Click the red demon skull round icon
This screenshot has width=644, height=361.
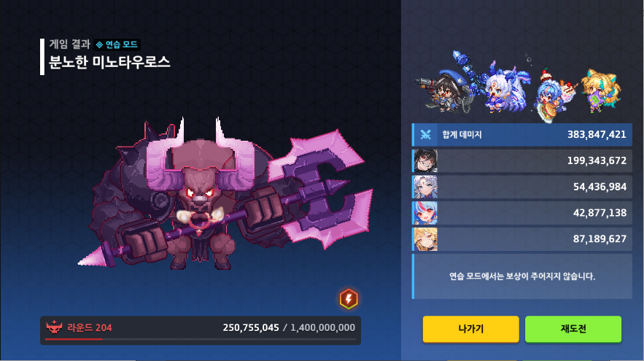pyautogui.click(x=54, y=327)
